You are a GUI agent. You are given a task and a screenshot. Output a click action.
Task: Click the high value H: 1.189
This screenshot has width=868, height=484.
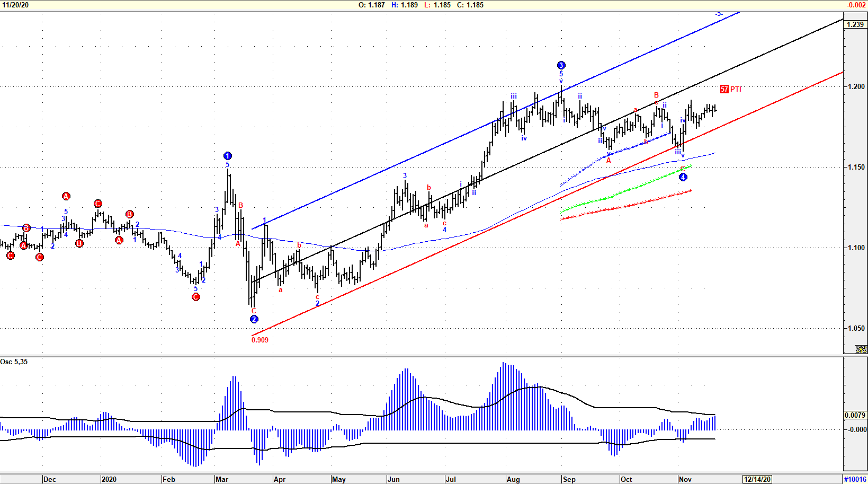(x=405, y=5)
